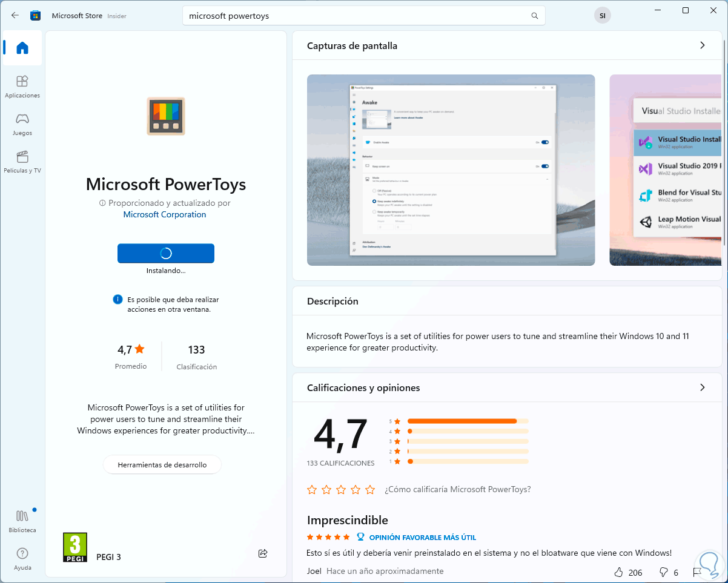Click the search magnifier icon
Screen dimensions: 728x583
pos(534,16)
